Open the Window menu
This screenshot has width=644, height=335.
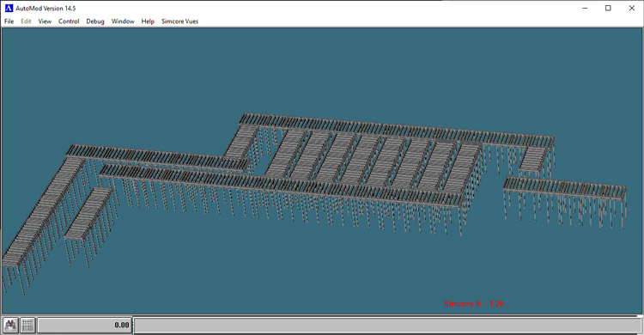pyautogui.click(x=123, y=21)
